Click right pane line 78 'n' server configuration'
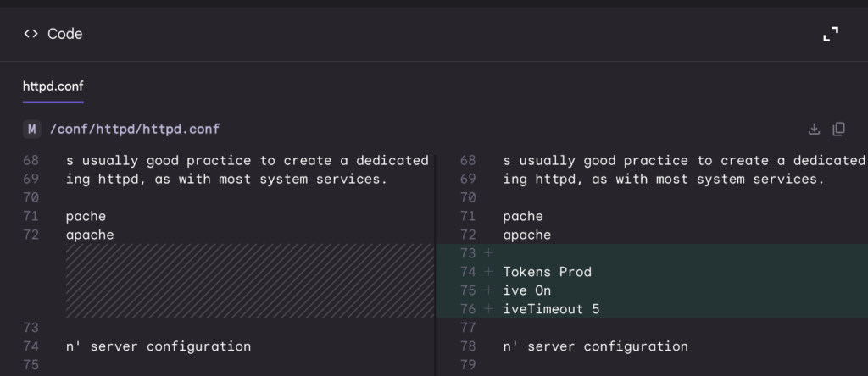 tap(596, 346)
